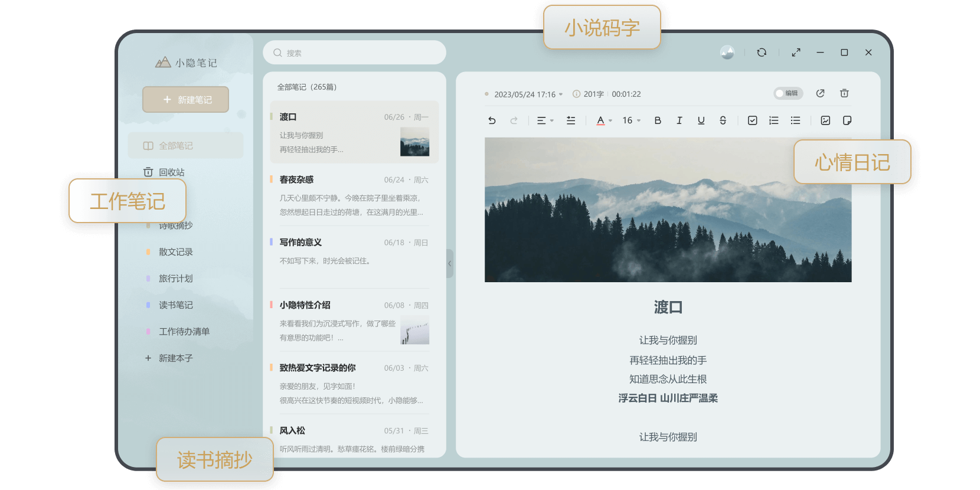Toggle the 编辑 edit mode switch
The width and height of the screenshot is (980, 490).
[788, 93]
